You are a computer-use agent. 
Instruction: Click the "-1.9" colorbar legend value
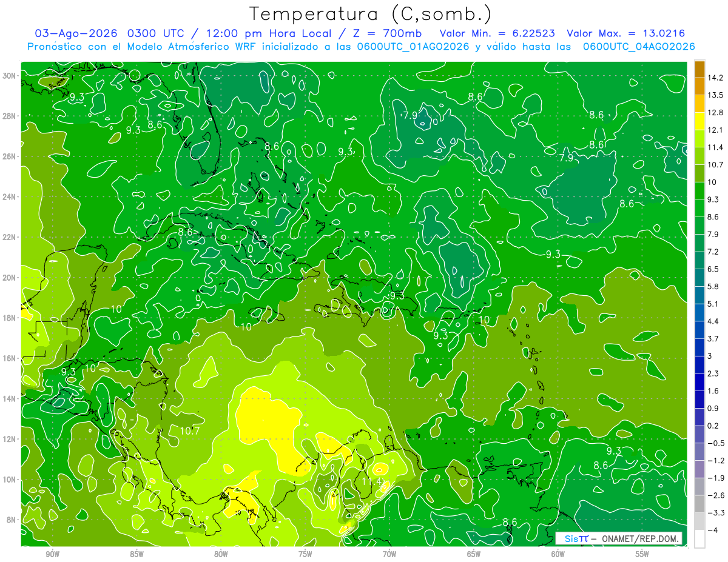click(x=715, y=478)
